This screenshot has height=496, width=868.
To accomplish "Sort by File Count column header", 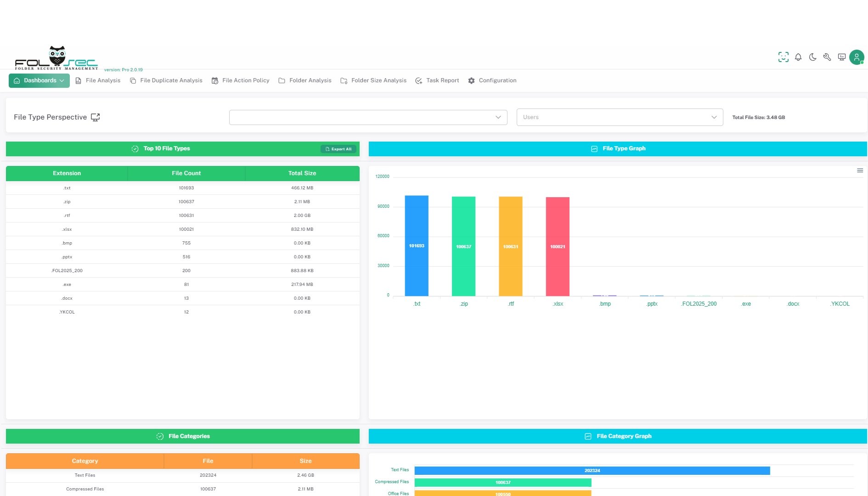I will tap(186, 173).
